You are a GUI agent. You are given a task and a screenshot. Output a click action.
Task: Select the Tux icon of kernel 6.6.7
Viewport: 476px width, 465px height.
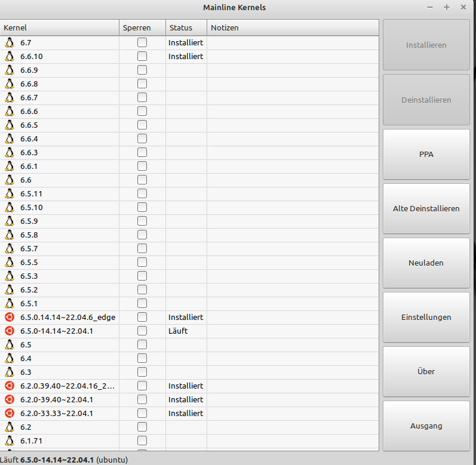click(10, 98)
